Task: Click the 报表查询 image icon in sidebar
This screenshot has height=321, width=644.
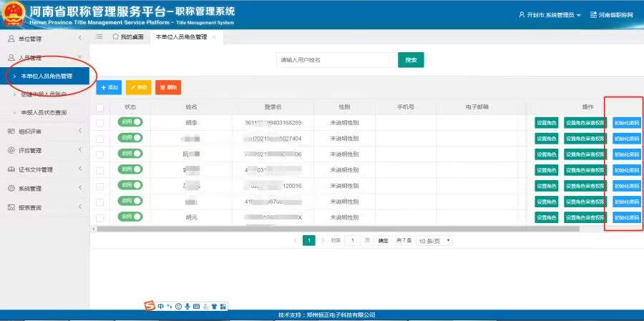Action: pyautogui.click(x=11, y=207)
